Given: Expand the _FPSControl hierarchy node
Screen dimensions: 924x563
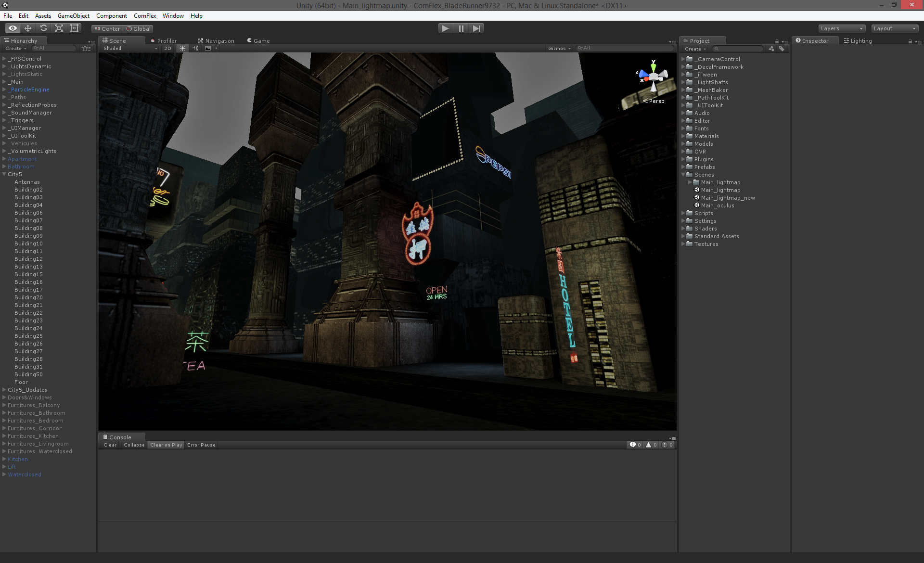Looking at the screenshot, I should point(4,59).
